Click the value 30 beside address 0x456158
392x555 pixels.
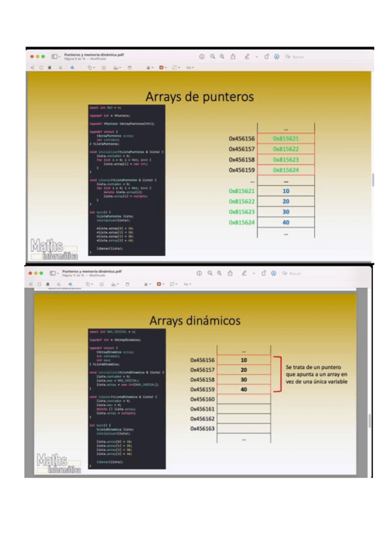click(243, 380)
